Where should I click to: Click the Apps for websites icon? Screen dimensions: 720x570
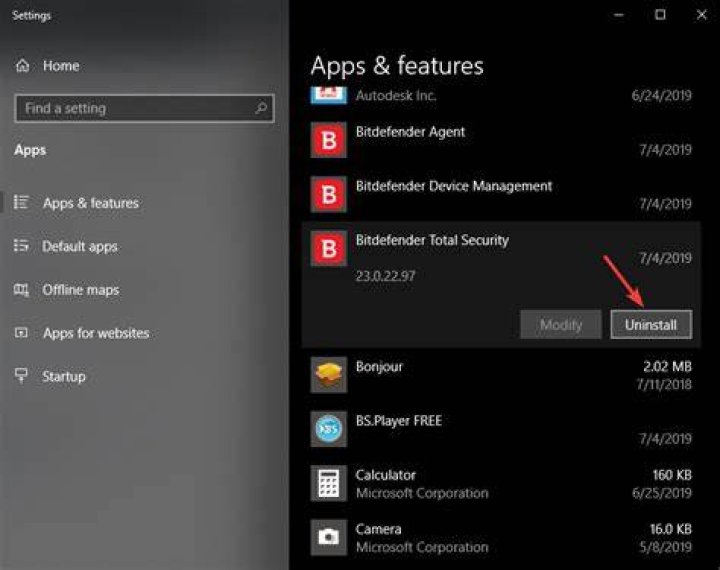[21, 333]
